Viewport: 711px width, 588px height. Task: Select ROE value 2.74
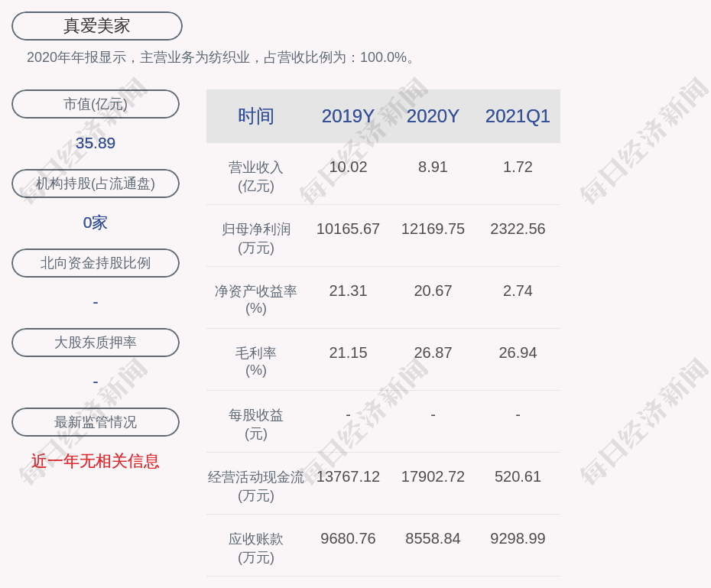[518, 291]
